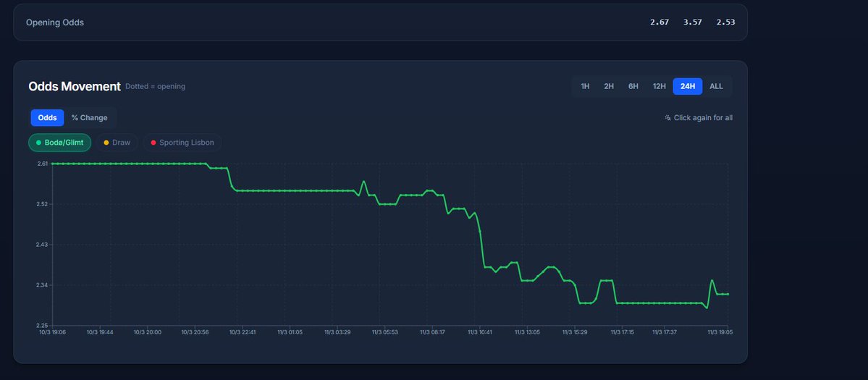
Task: Click x-axis label 11/3 19:05
Action: [720, 332]
